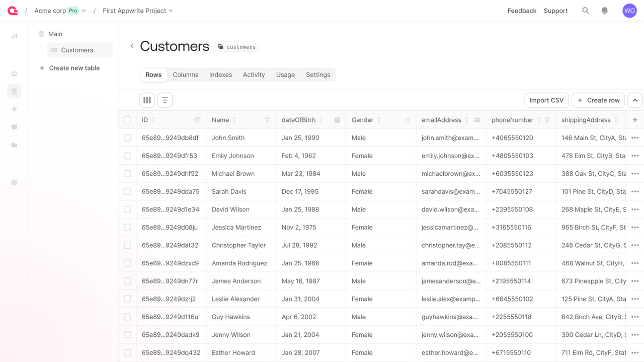Open the search magnifier in the top bar
This screenshot has height=362, width=644.
coord(586,10)
